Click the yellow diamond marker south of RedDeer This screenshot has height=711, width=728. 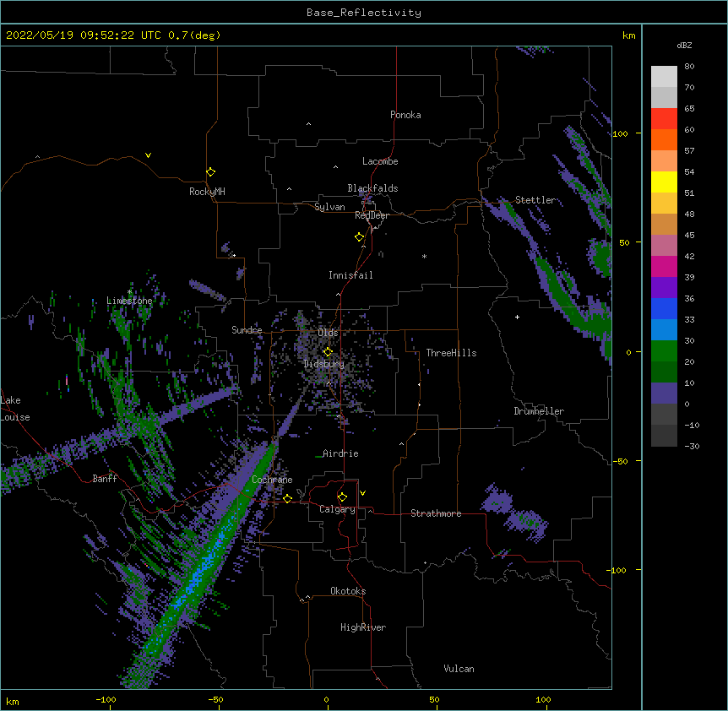point(359,237)
